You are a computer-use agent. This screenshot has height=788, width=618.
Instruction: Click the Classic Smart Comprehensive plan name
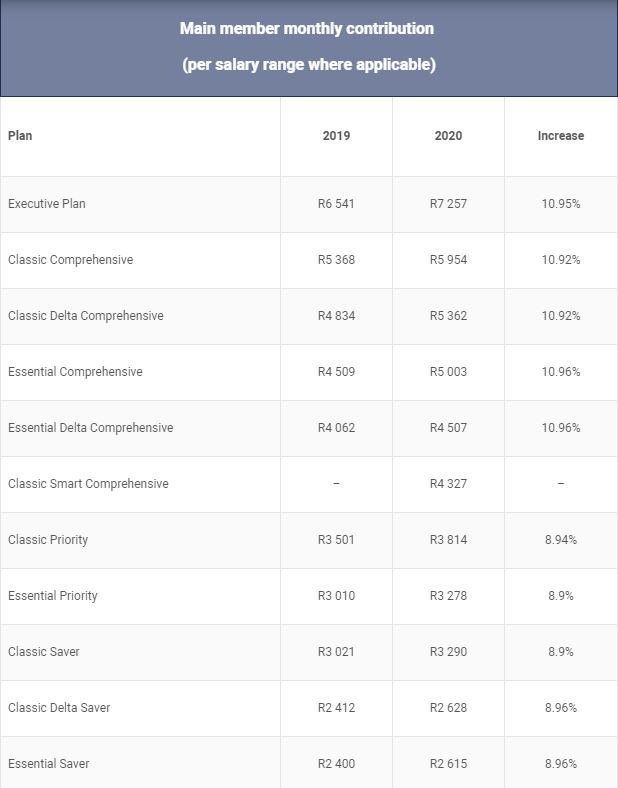point(88,484)
